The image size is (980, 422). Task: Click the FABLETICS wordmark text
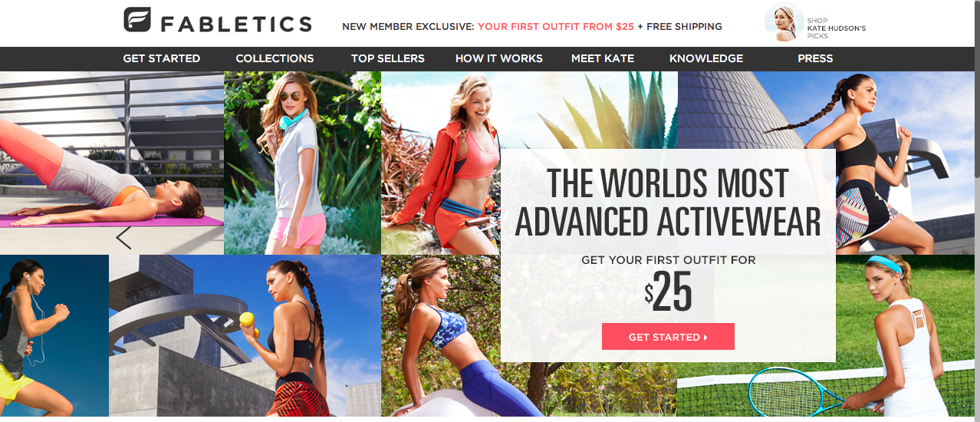(x=236, y=24)
